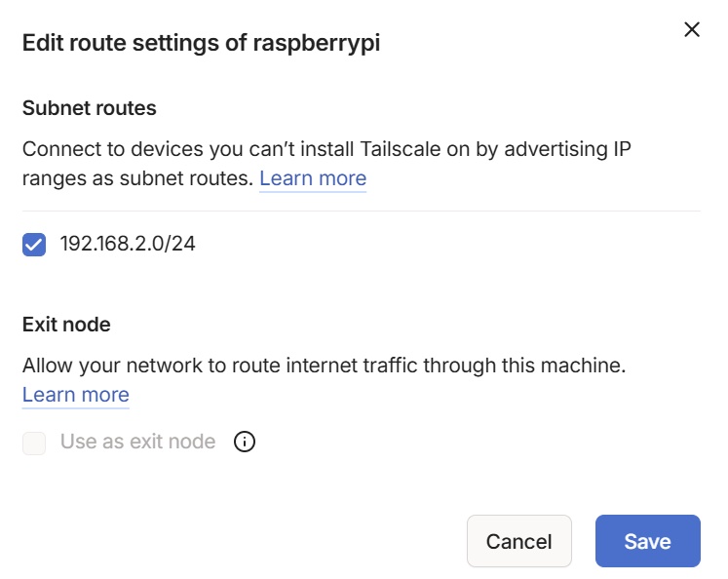Click the 192.168.2.0/24 route label text
The width and height of the screenshot is (728, 579).
point(128,244)
